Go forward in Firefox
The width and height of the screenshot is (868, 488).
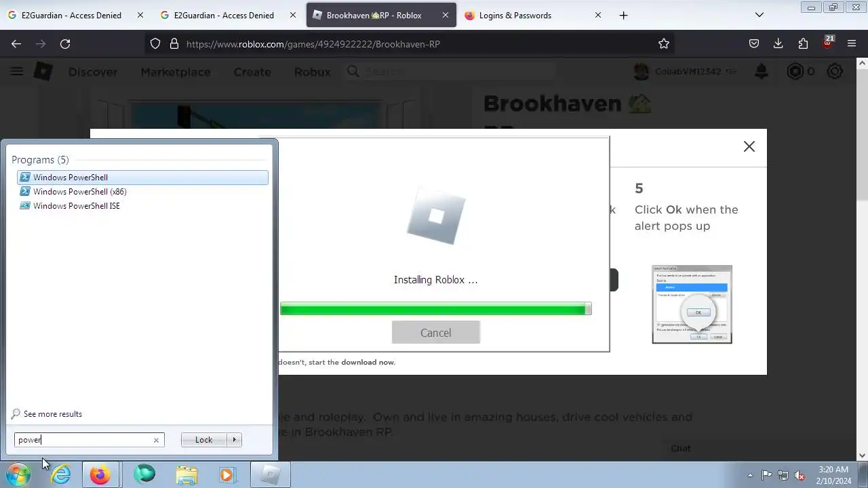(41, 43)
